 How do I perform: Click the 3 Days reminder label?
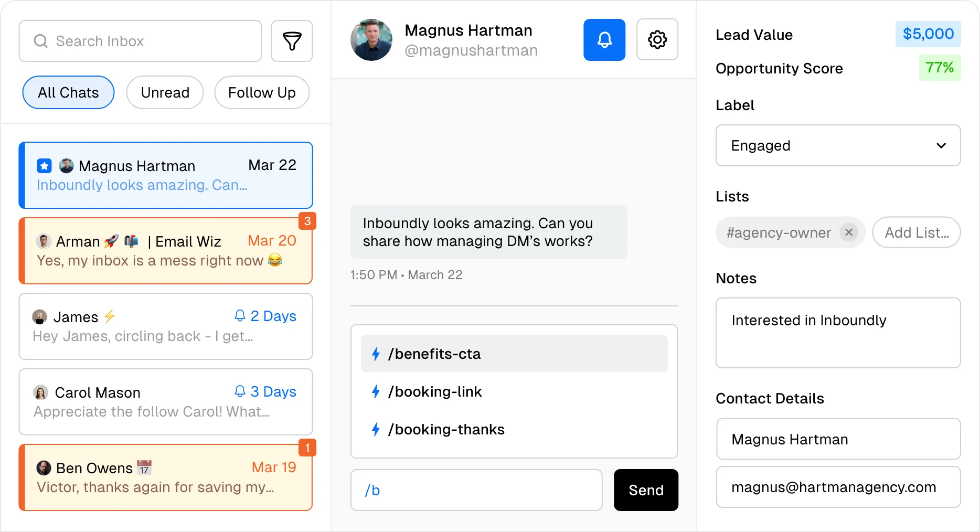pyautogui.click(x=273, y=391)
